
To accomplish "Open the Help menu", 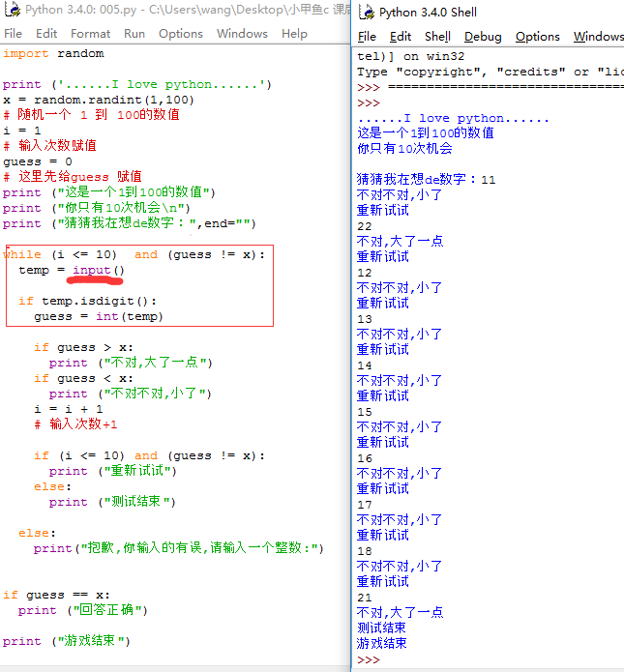I will [294, 33].
